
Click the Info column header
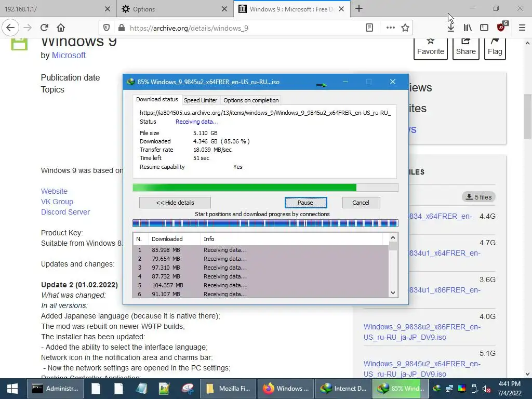(x=292, y=239)
